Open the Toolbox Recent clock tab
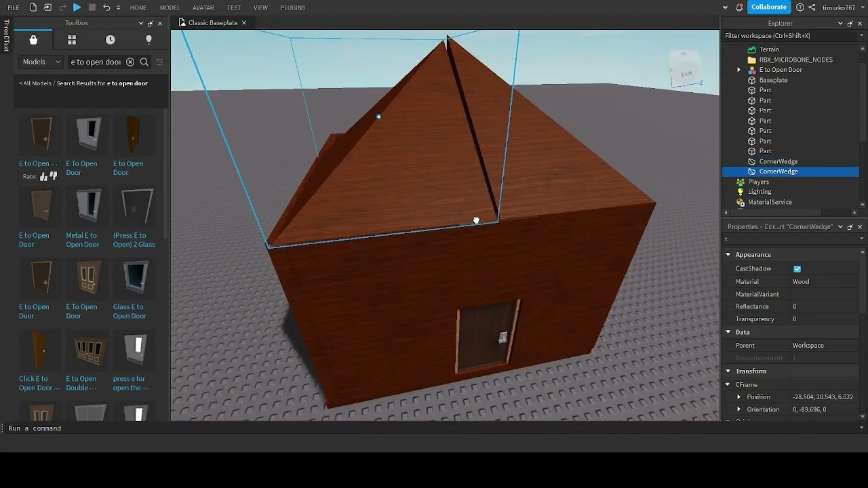Viewport: 868px width, 488px height. point(111,40)
